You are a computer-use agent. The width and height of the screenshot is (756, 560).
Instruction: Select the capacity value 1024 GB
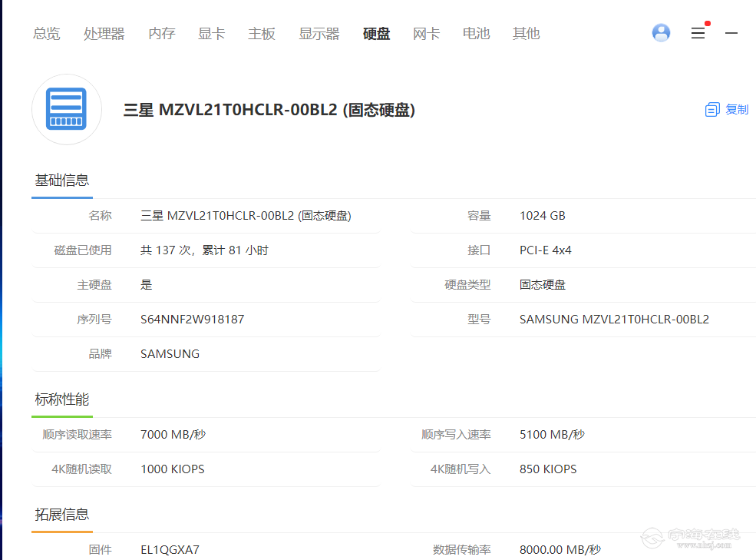click(543, 216)
